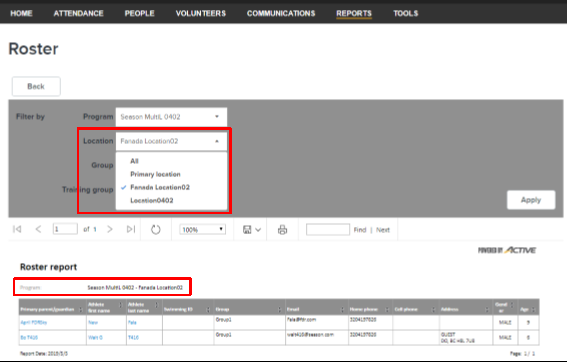Click the Report Date text
This screenshot has width=567, height=364.
(x=43, y=354)
